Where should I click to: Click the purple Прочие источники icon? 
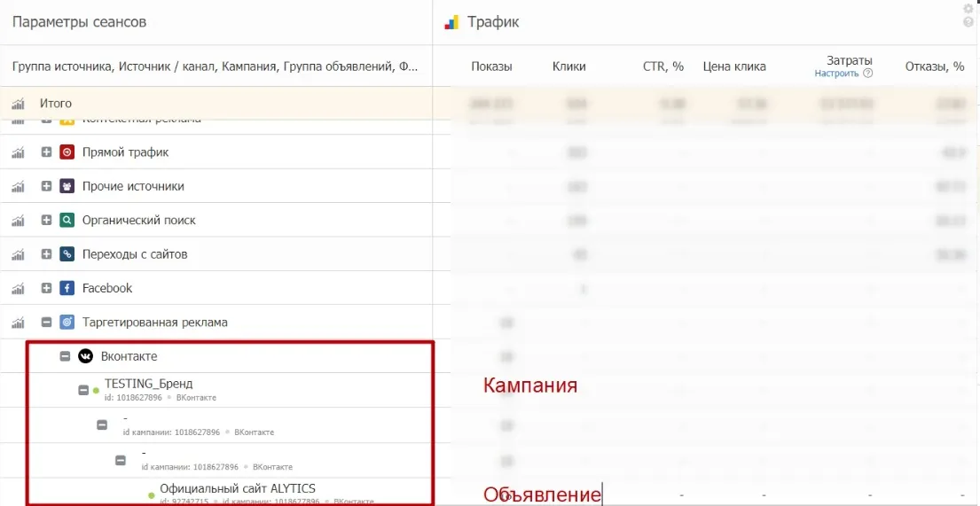pyautogui.click(x=67, y=186)
